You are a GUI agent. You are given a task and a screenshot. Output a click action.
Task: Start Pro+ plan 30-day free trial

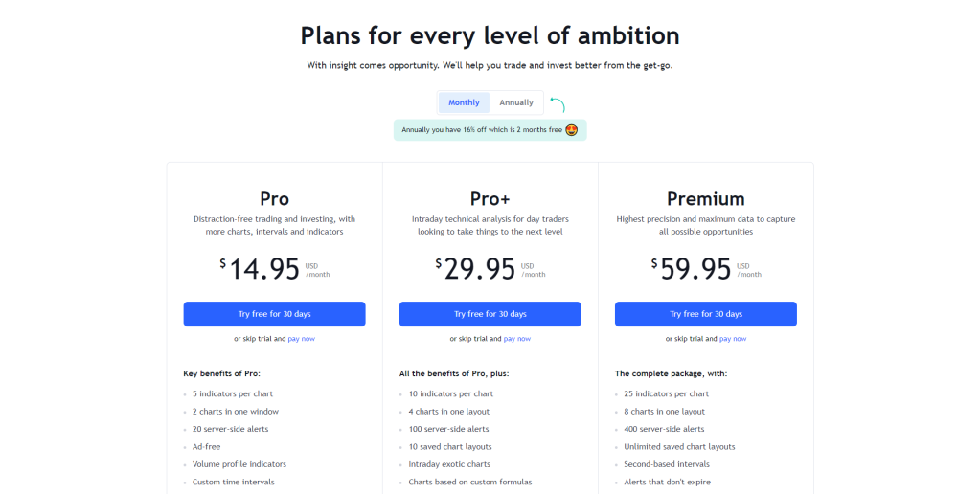(x=490, y=314)
